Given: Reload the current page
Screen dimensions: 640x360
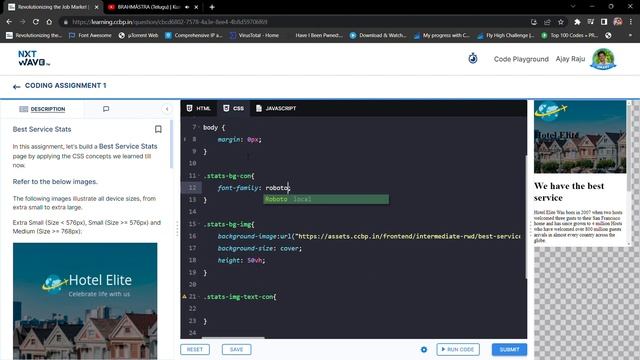Looking at the screenshot, I should pyautogui.click(x=36, y=22).
